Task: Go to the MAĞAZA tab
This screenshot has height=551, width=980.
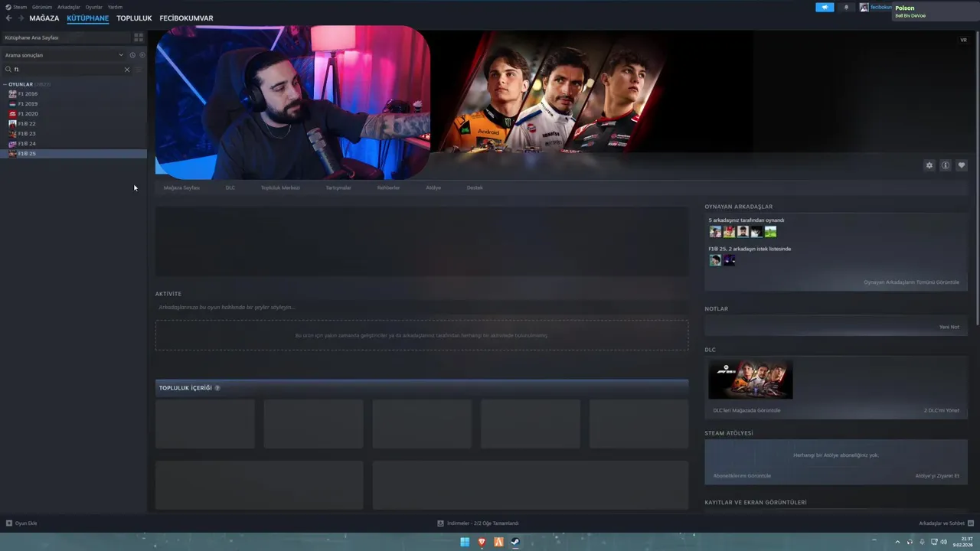Action: 44,18
